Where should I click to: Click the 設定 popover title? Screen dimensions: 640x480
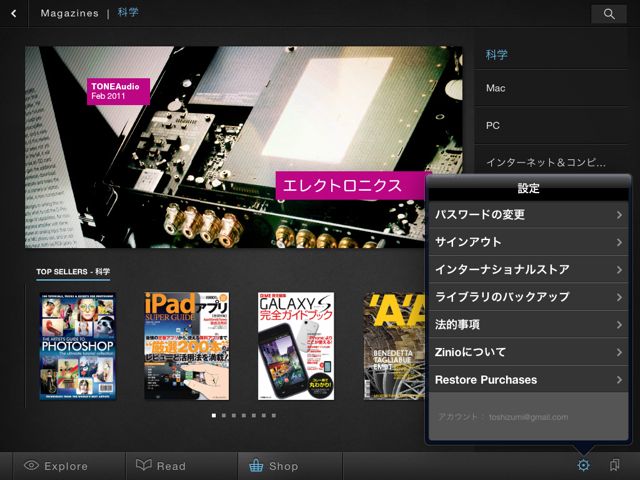pyautogui.click(x=529, y=188)
